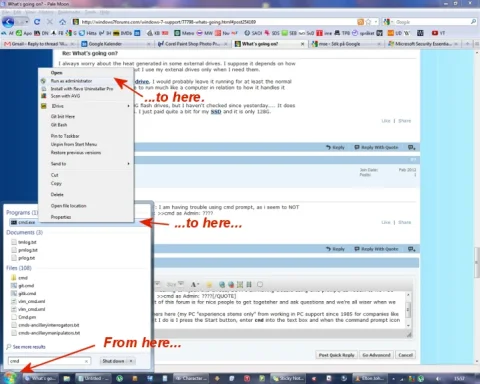Click the Shut down button
This screenshot has height=384, width=480.
[113, 361]
